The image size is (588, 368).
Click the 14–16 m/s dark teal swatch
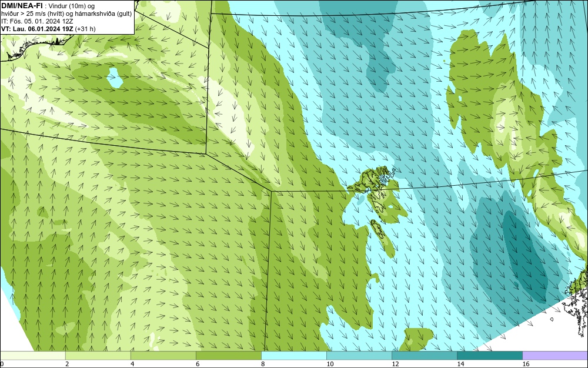coord(489,355)
